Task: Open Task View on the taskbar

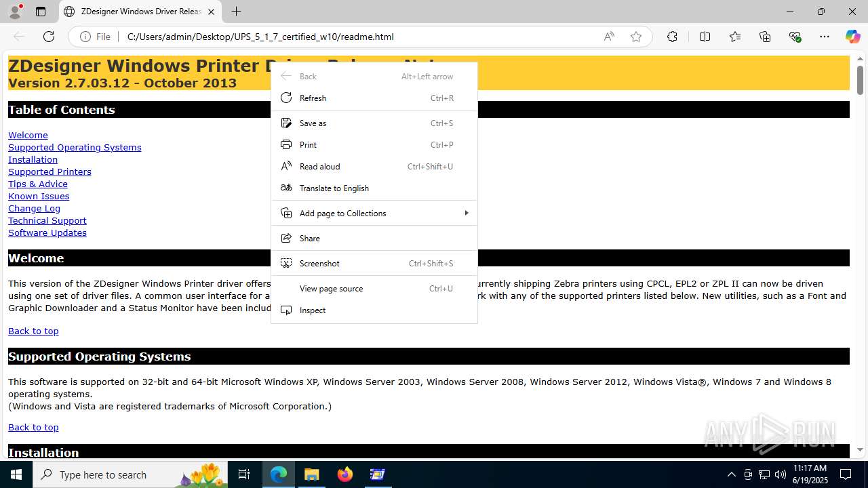Action: coord(245,474)
